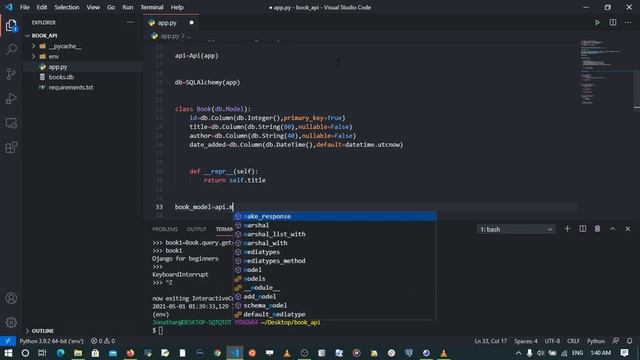The width and height of the screenshot is (640, 360).
Task: Open the Run menu
Action: 127,7
